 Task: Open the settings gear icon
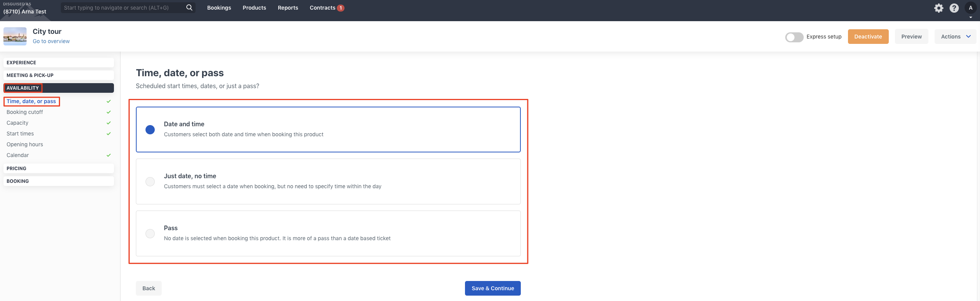click(939, 8)
